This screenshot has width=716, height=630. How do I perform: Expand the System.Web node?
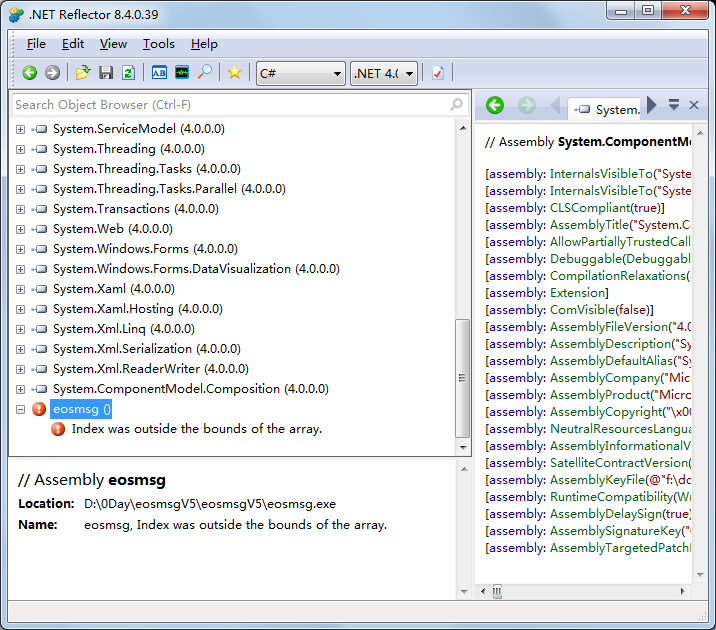[x=20, y=229]
